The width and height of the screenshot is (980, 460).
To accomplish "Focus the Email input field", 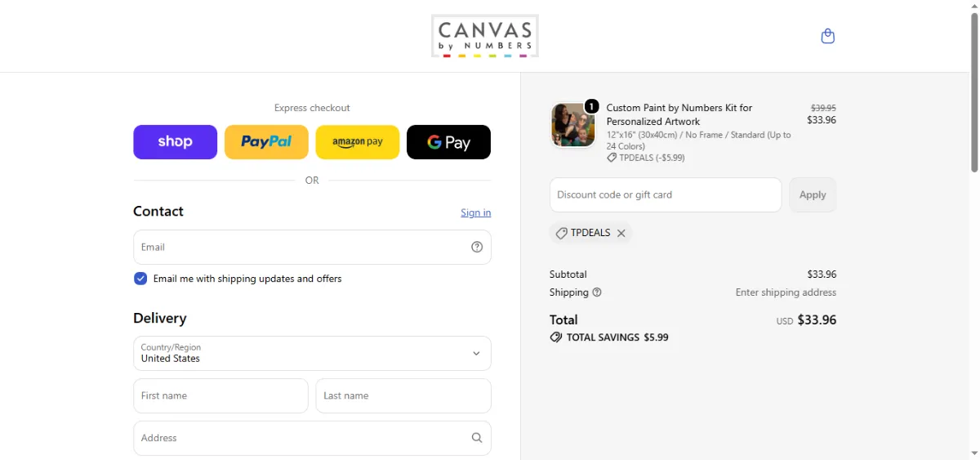I will (x=312, y=247).
